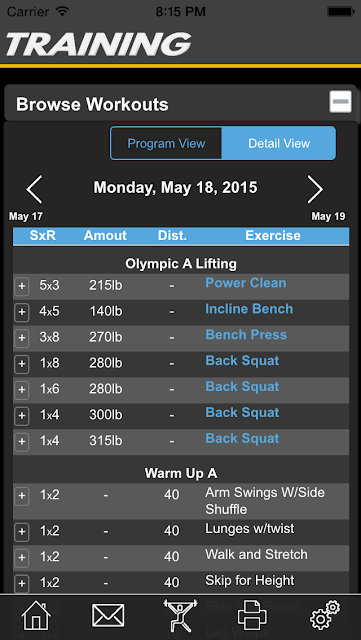The width and height of the screenshot is (361, 640).
Task: Go to next day May 19 arrow
Action: [x=315, y=189]
